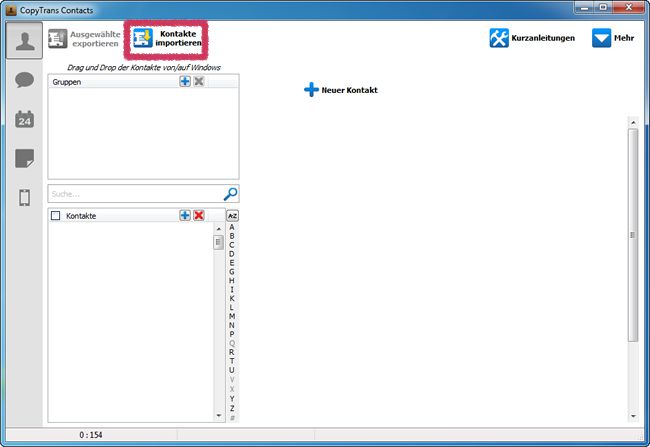Image resolution: width=650 pixels, height=447 pixels.
Task: Open the Mehr dropdown menu
Action: [x=613, y=38]
